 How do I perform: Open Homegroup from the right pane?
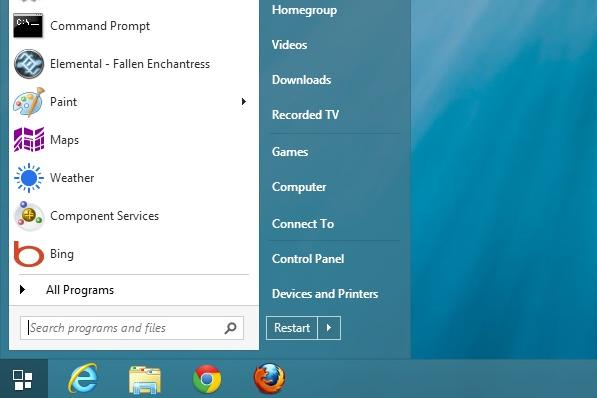[x=304, y=10]
